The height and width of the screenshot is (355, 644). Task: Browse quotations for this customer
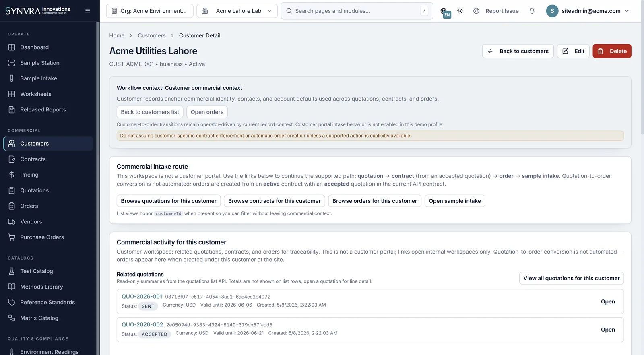point(169,201)
